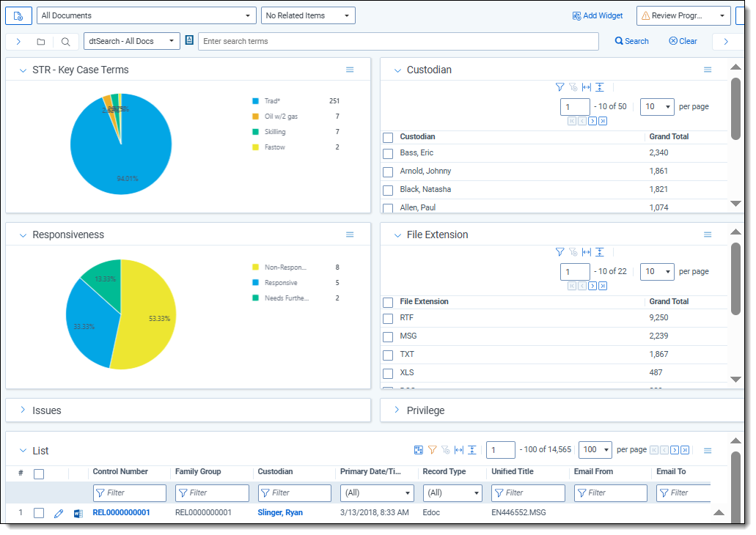Click the magnifier saved search icon

[65, 42]
